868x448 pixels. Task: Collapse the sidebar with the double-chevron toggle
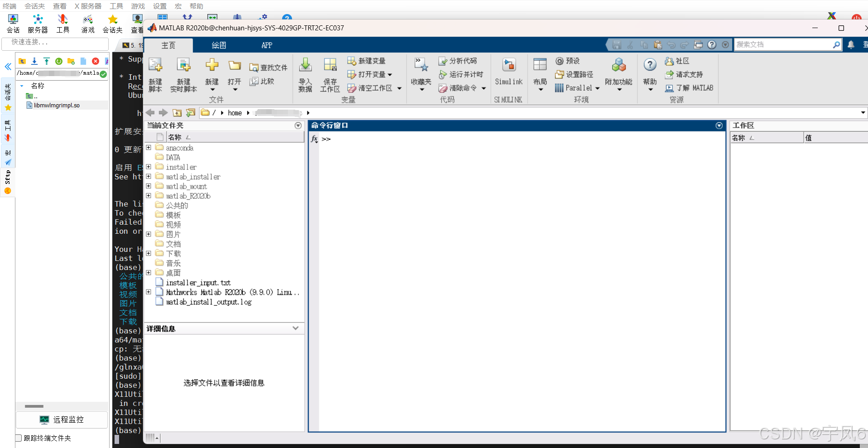click(8, 67)
